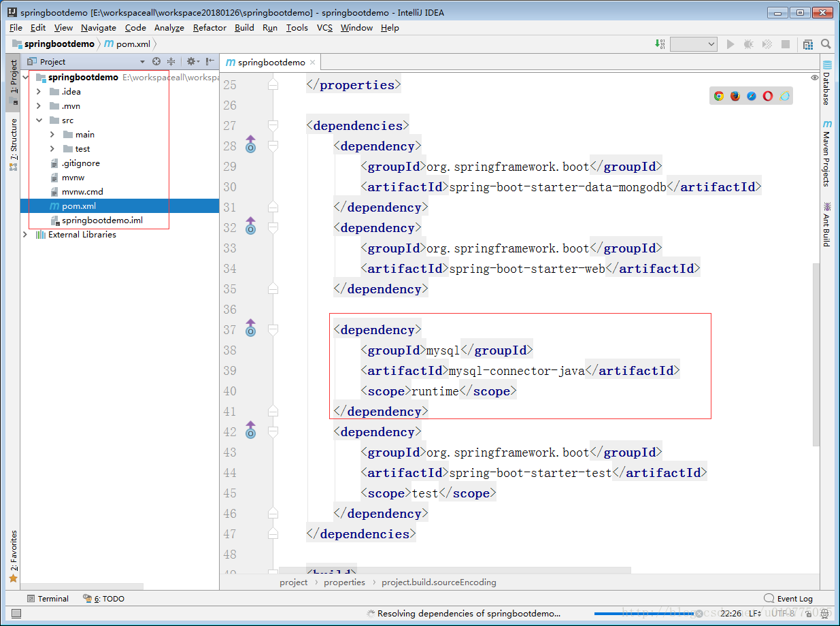Open the VCS menu
This screenshot has height=626, width=840.
[x=324, y=27]
